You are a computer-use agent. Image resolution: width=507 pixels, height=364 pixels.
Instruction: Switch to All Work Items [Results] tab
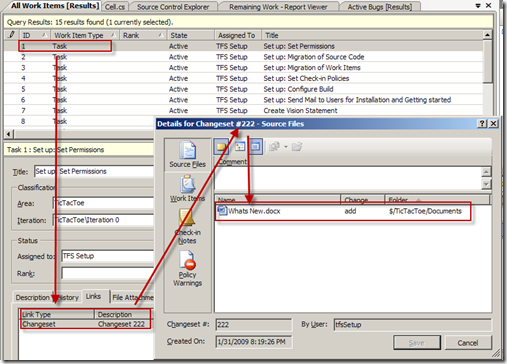pos(55,6)
